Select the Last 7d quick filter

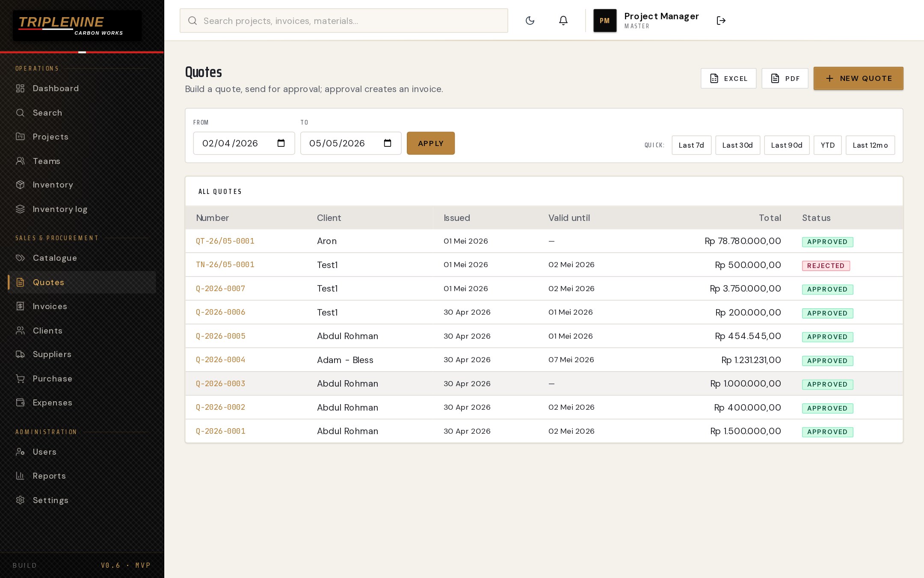tap(691, 145)
